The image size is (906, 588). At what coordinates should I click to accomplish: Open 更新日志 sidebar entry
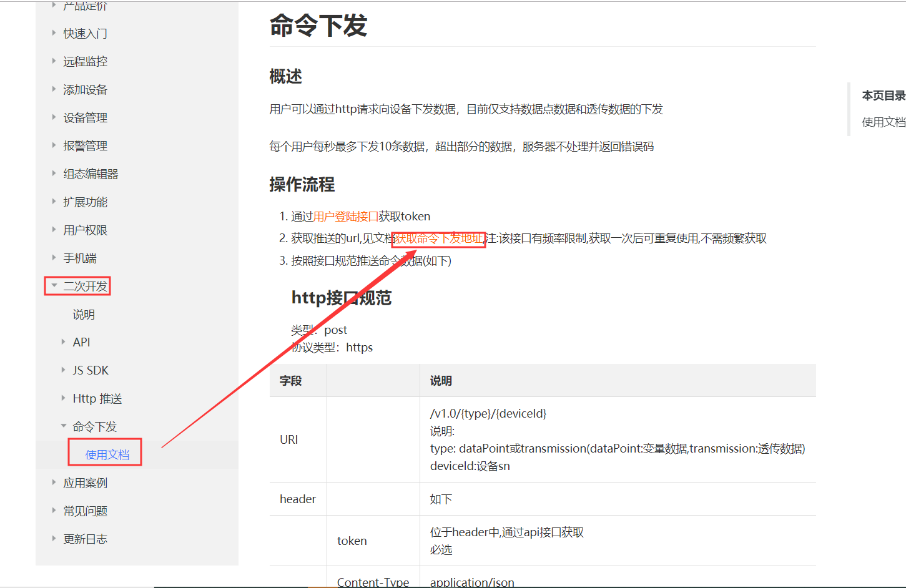pos(85,539)
